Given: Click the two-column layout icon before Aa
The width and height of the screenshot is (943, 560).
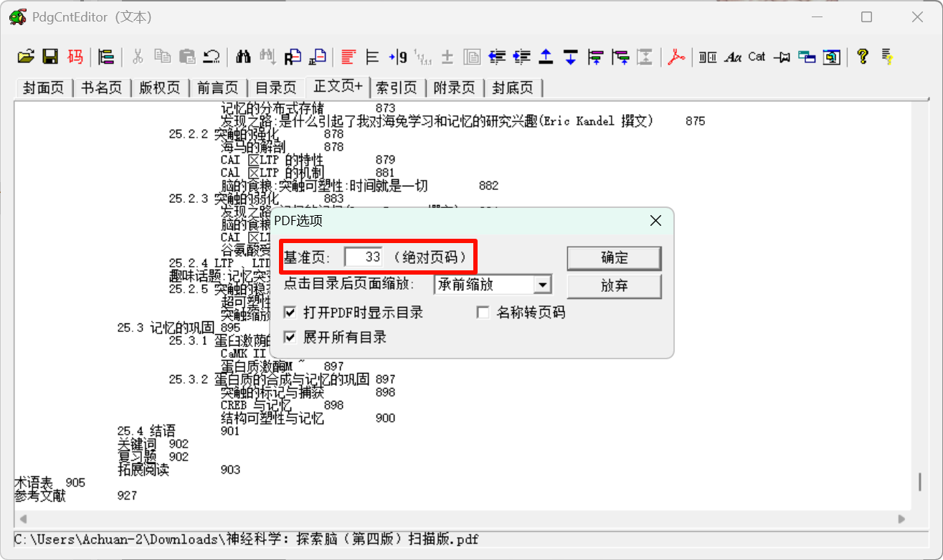Looking at the screenshot, I should 708,57.
